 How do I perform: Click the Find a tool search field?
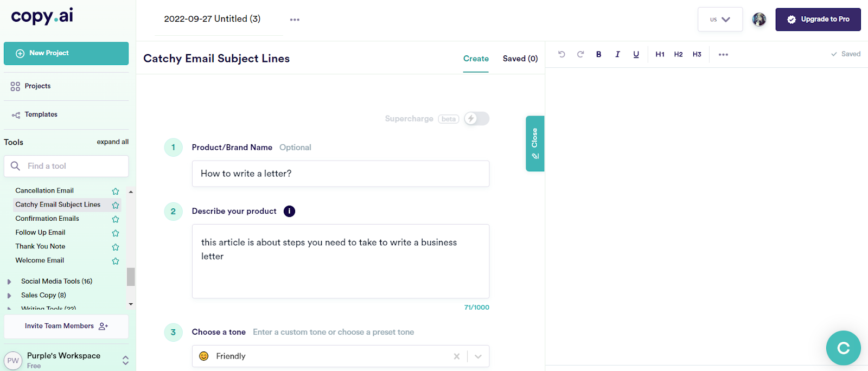tap(66, 166)
